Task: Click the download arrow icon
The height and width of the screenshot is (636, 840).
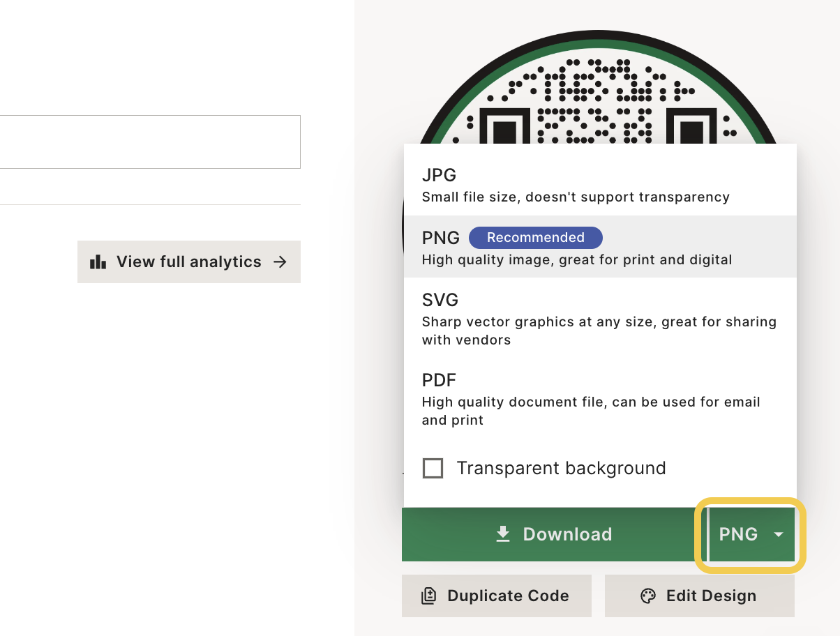Action: click(x=503, y=534)
